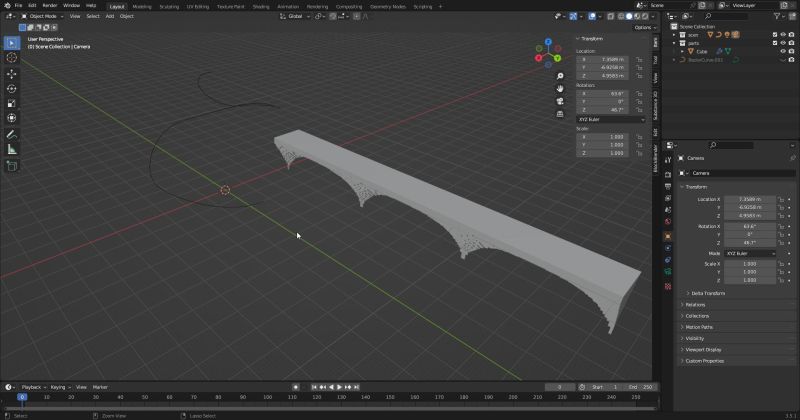Toggle parts collection exclude checkbox
Screen dimensions: 800x420
pyautogui.click(x=774, y=43)
